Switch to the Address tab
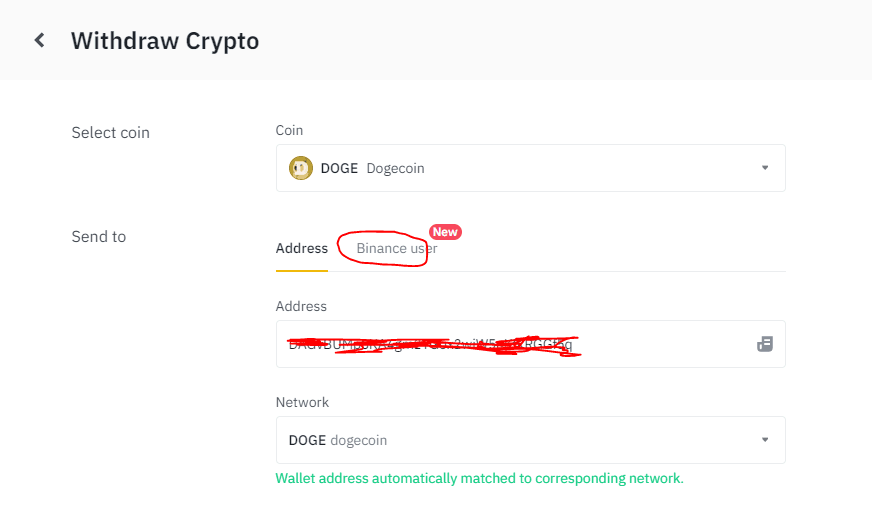 point(301,249)
